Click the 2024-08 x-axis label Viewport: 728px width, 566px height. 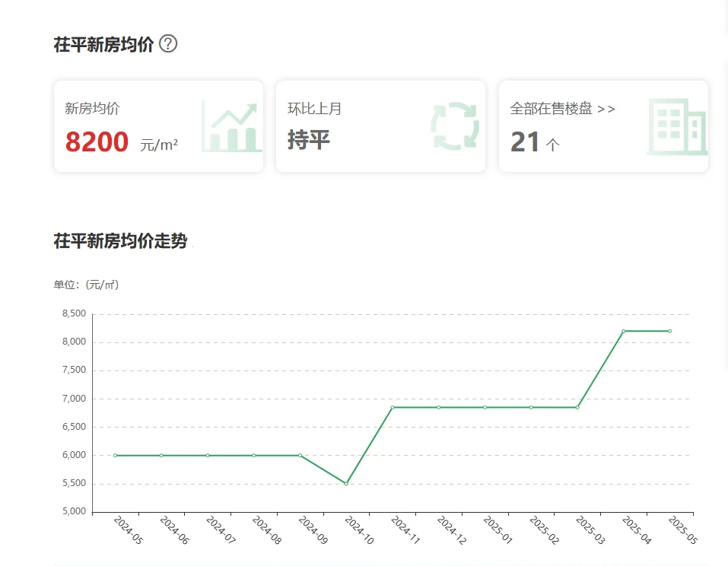tap(266, 530)
